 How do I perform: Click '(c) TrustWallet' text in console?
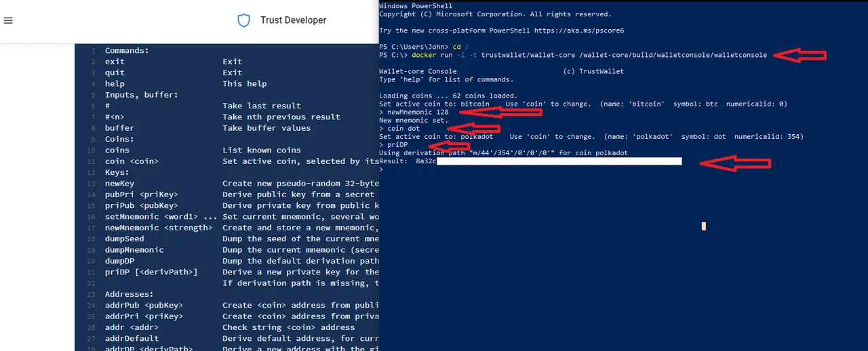(x=593, y=71)
